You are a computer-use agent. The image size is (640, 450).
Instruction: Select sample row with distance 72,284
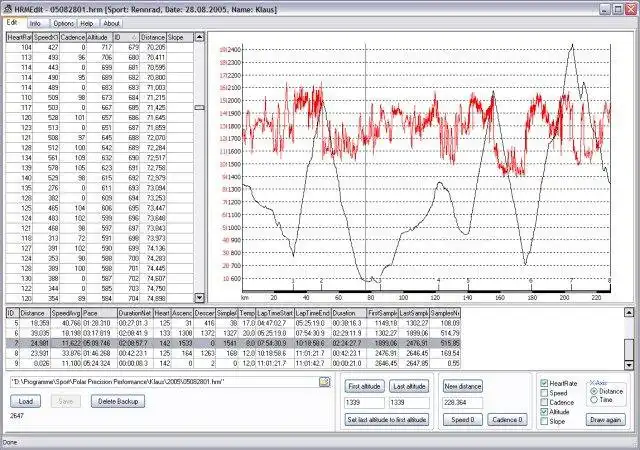[x=100, y=147]
